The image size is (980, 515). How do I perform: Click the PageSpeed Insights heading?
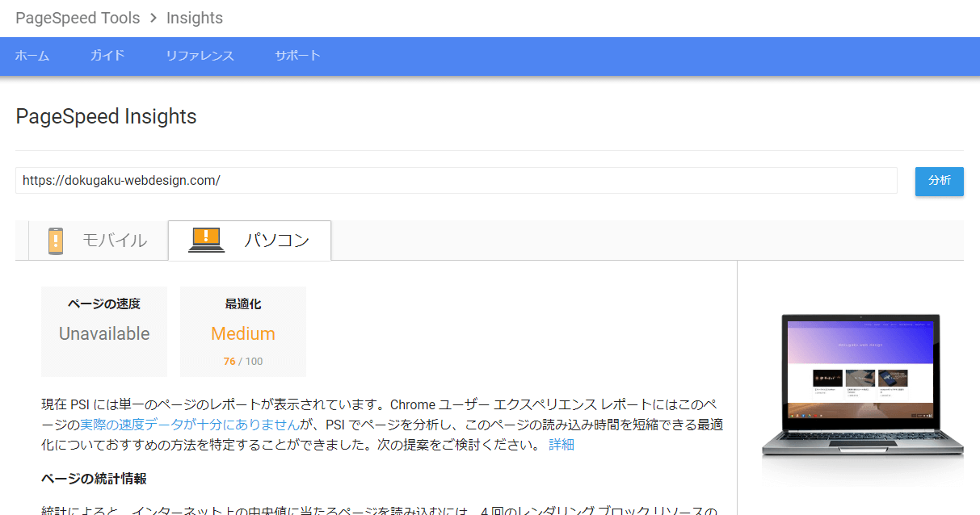[x=106, y=116]
